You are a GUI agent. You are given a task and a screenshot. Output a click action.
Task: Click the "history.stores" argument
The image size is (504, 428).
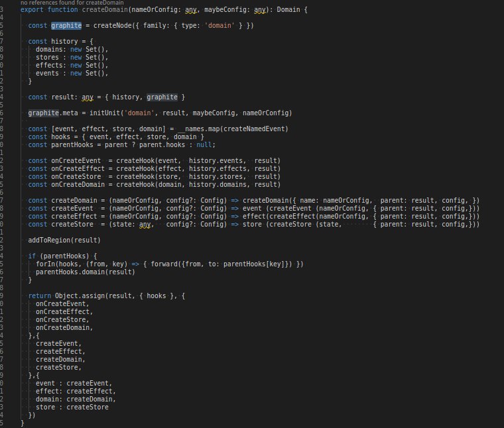point(216,177)
